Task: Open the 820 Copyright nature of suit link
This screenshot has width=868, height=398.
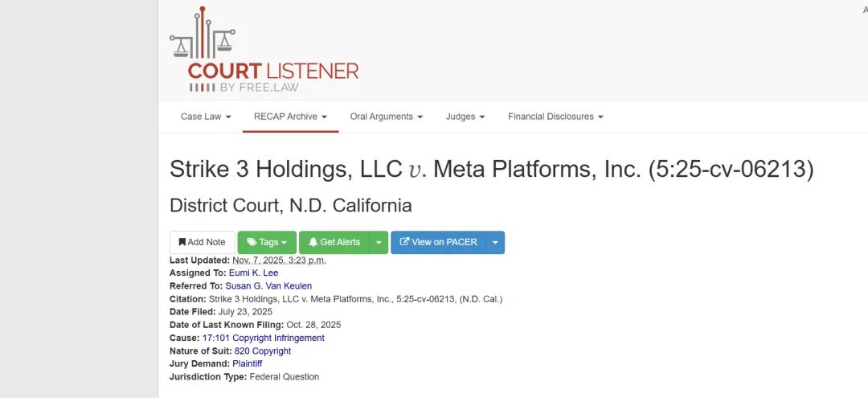Action: point(262,351)
